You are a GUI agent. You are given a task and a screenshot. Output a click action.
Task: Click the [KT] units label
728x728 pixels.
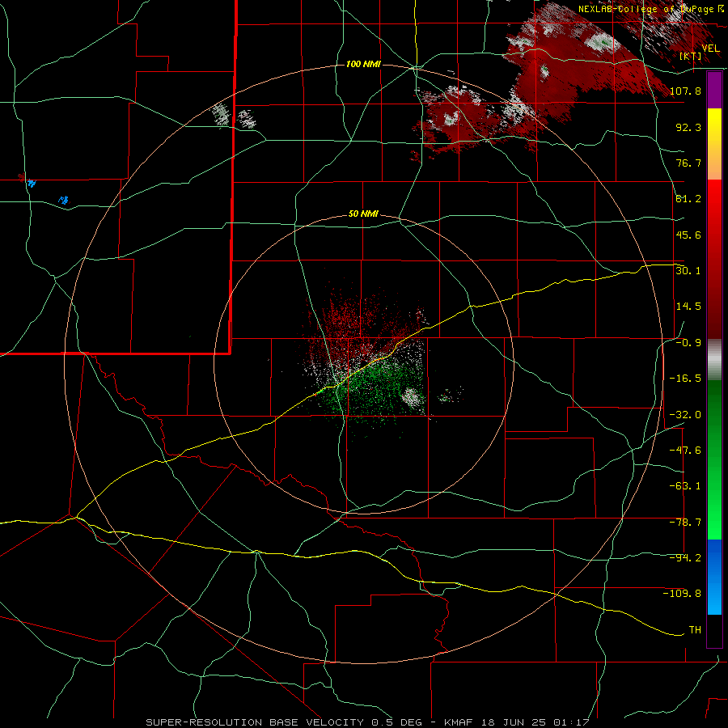691,57
